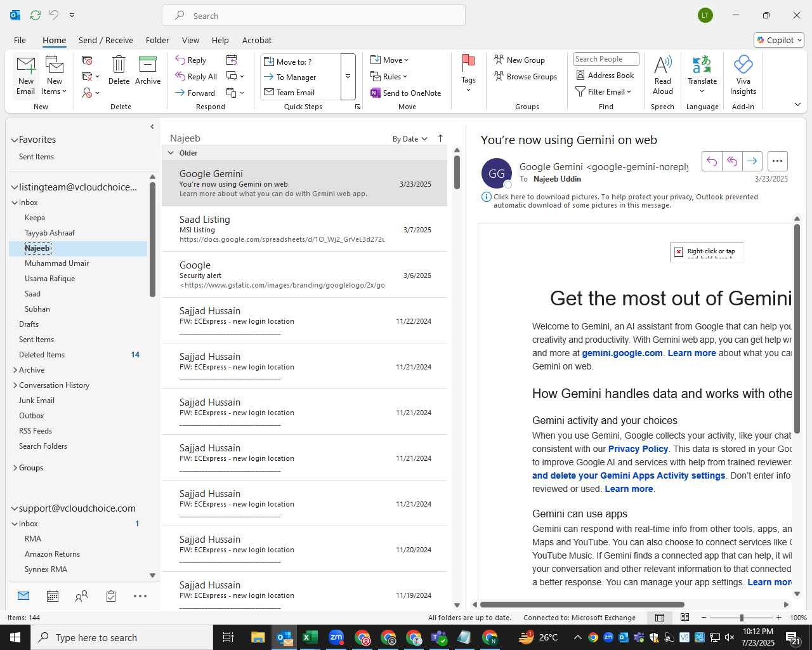812x650 pixels.
Task: Change the By Date sort dropdown
Action: pos(410,139)
